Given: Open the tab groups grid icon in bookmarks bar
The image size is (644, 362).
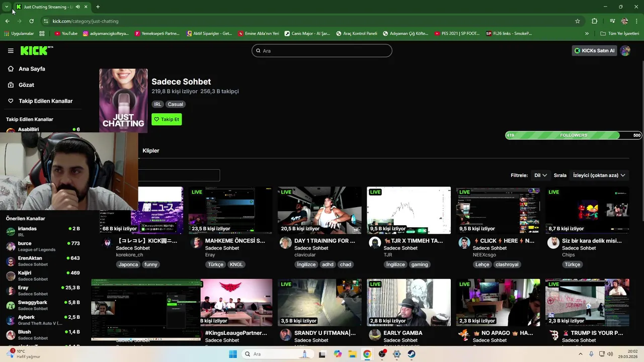Looking at the screenshot, I should pos(42,34).
